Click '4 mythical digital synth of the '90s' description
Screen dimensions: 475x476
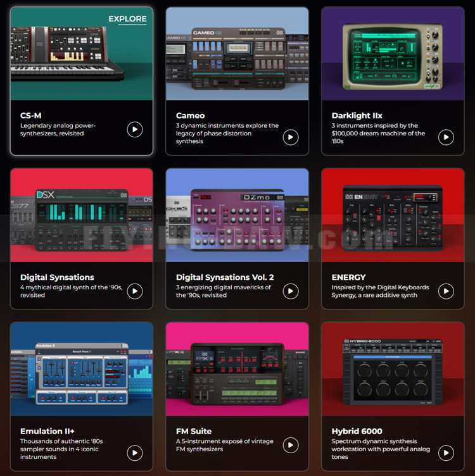pyautogui.click(x=72, y=291)
